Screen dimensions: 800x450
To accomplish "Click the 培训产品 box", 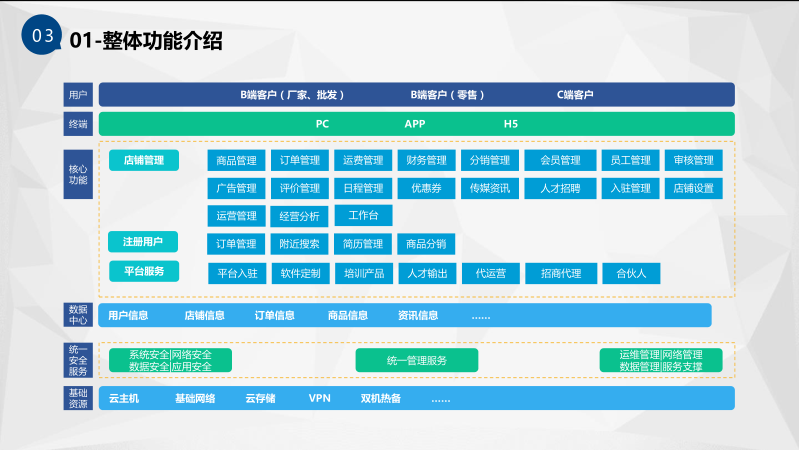I will pos(364,273).
